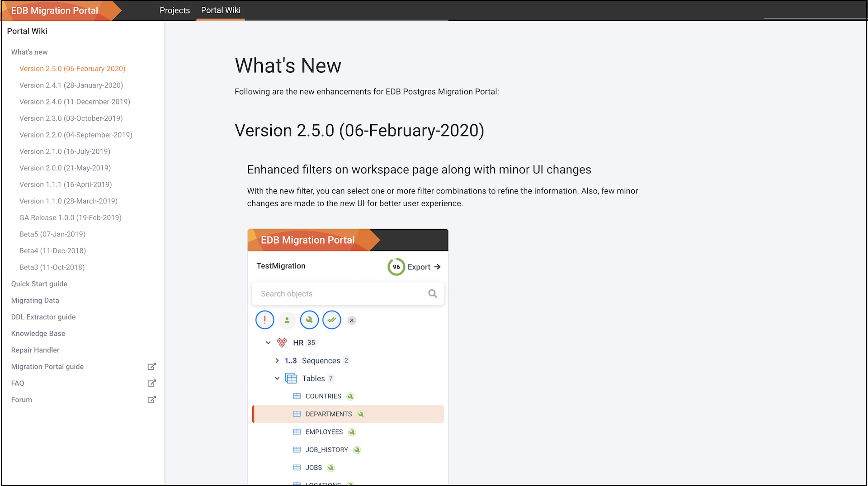Click the magnifier icon in Search objects

(x=433, y=294)
